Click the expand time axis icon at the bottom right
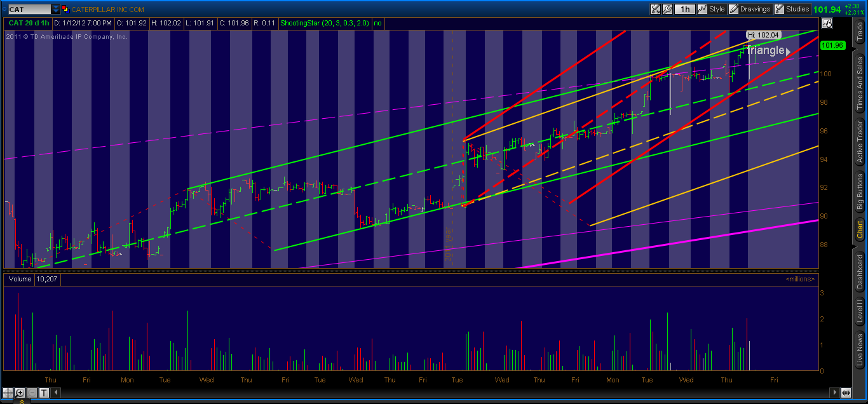This screenshot has width=868, height=404. click(846, 393)
